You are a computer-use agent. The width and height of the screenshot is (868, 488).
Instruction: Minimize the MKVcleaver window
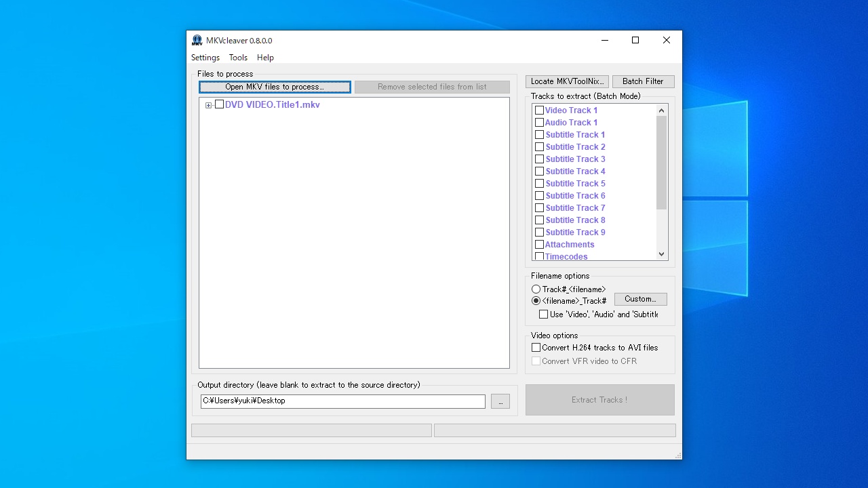point(604,41)
